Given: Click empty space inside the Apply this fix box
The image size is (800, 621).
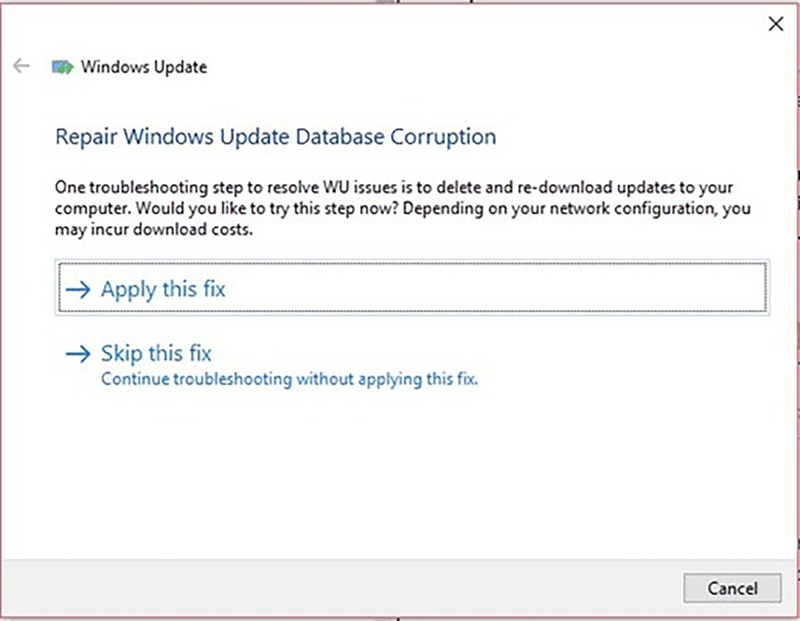Looking at the screenshot, I should coord(495,287).
